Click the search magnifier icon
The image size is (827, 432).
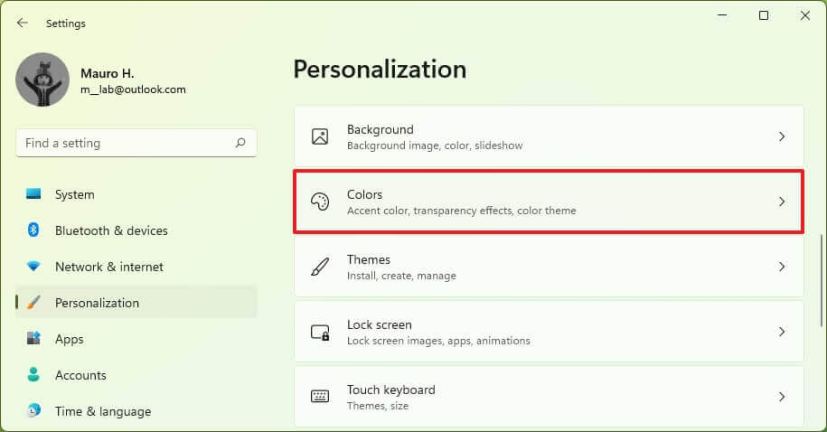(x=240, y=143)
